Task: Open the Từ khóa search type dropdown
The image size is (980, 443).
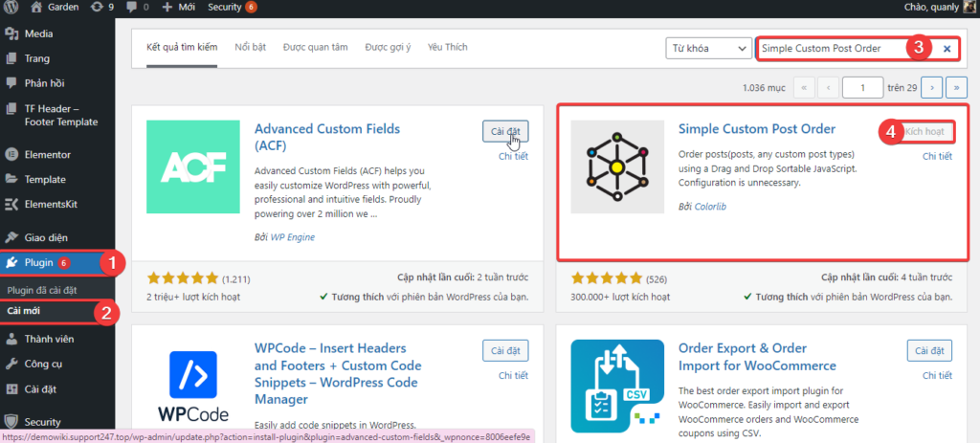Action: 708,48
